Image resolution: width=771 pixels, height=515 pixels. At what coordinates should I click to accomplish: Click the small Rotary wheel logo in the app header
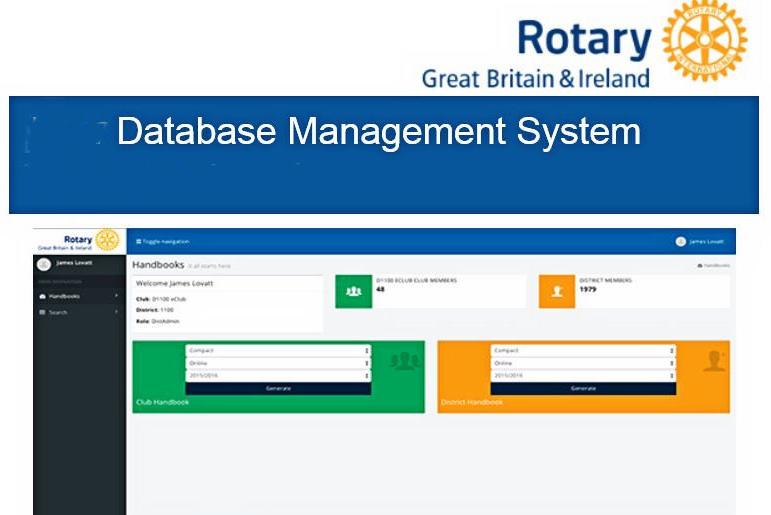coord(107,241)
